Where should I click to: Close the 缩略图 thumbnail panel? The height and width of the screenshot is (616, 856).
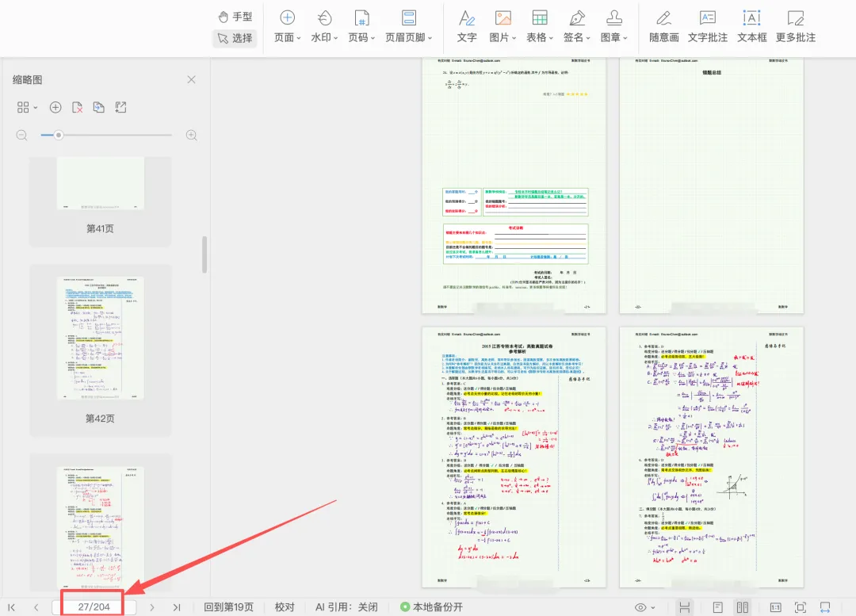[x=191, y=80]
